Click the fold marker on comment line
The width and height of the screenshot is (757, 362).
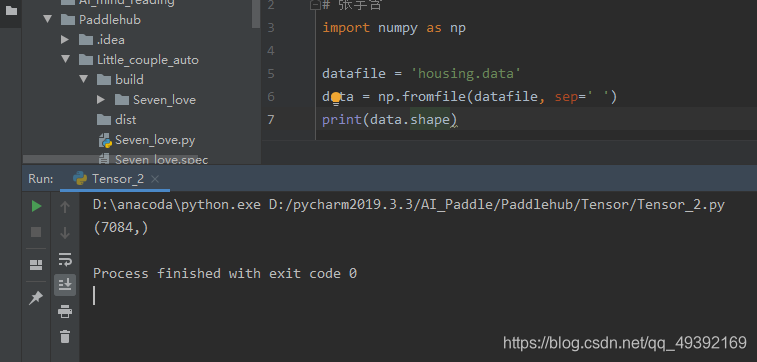(315, 5)
